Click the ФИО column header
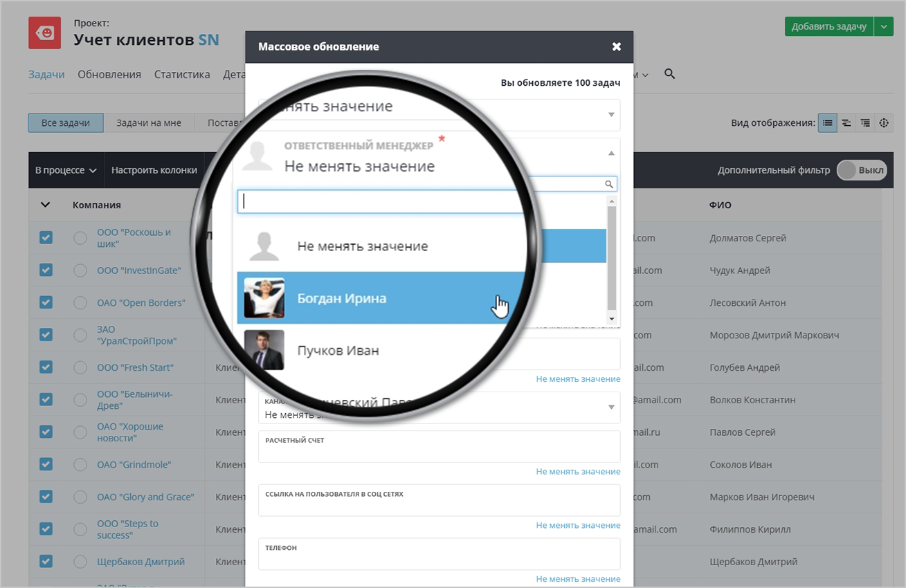The height and width of the screenshot is (588, 906). coord(721,205)
